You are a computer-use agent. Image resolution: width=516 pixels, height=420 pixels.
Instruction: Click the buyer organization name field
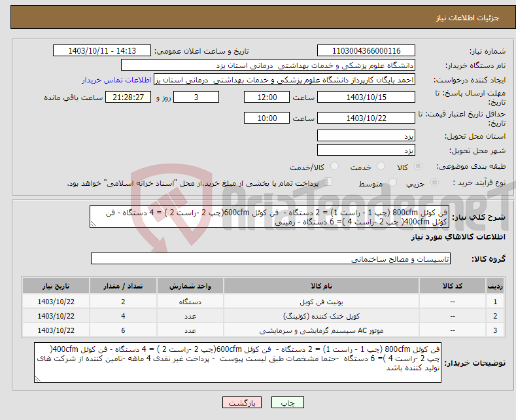point(268,65)
